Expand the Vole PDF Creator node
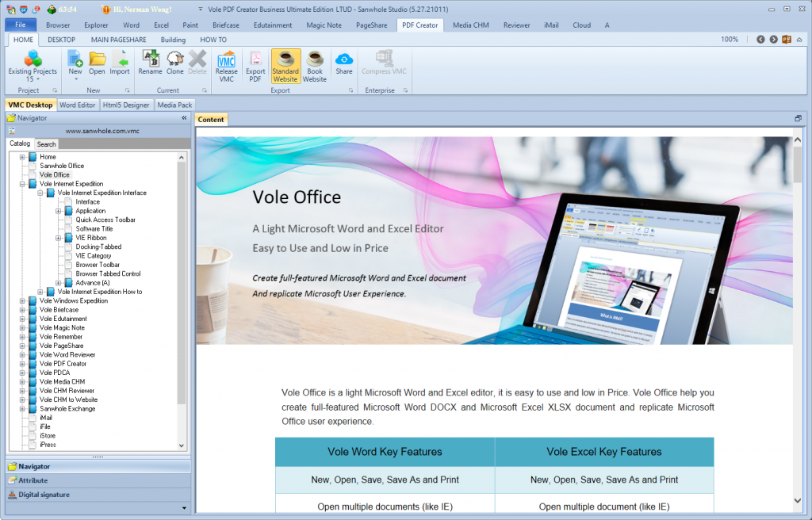This screenshot has height=520, width=812. tap(22, 364)
